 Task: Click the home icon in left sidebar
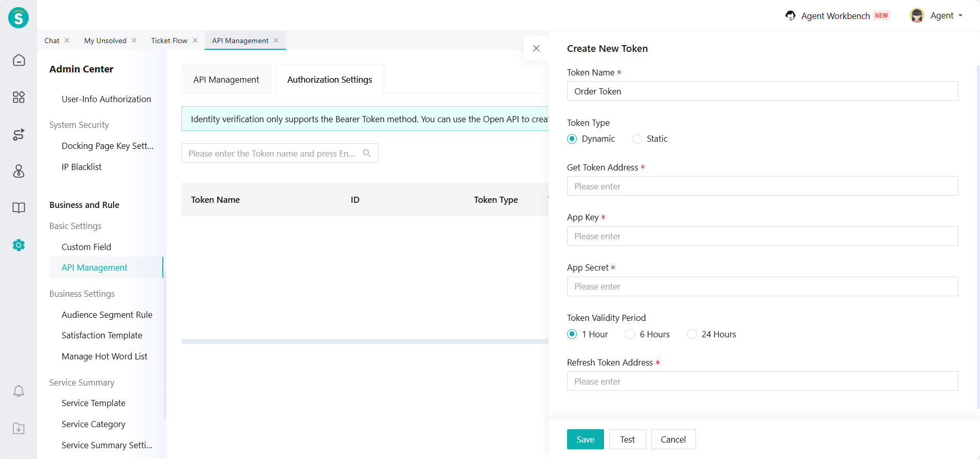point(18,60)
